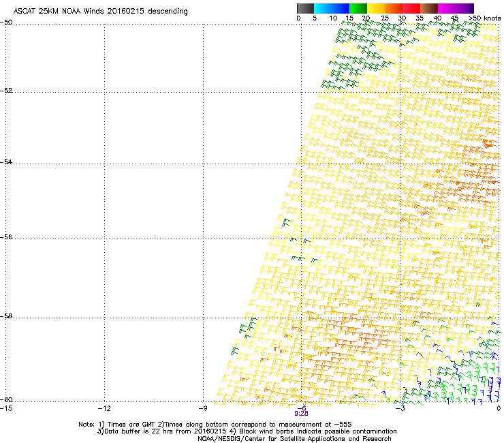Click the legend tick label 25
Screen dimensions: 504x443
point(385,18)
